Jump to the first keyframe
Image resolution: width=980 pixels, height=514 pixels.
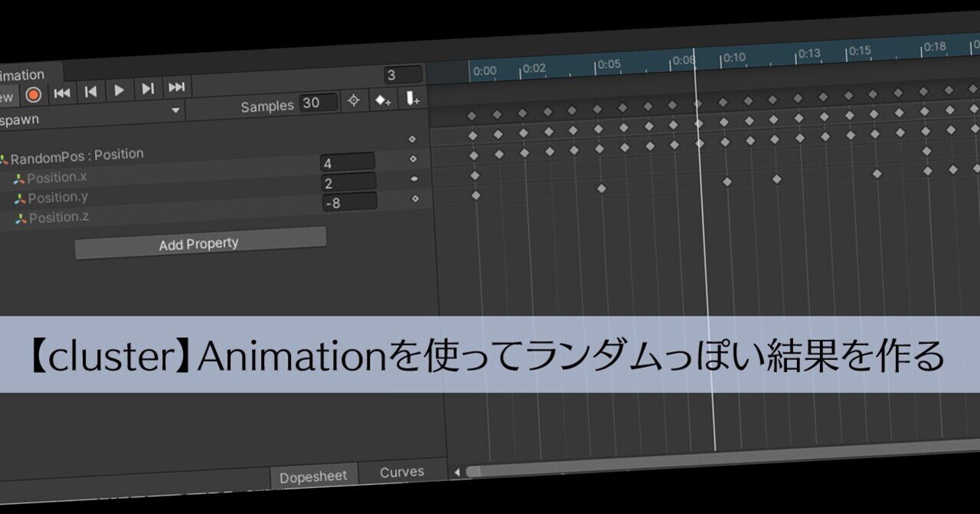tap(61, 90)
